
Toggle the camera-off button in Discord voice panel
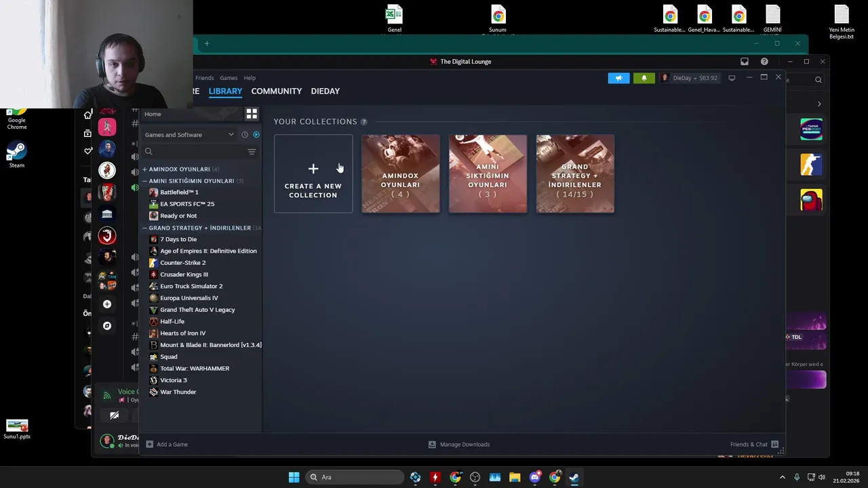[114, 415]
